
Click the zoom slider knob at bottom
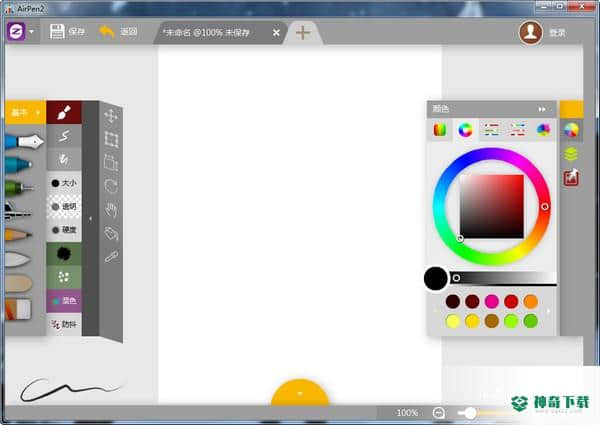[470, 413]
